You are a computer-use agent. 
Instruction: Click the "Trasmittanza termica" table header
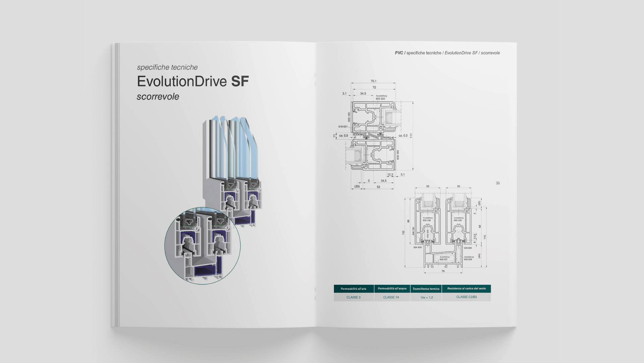426,289
